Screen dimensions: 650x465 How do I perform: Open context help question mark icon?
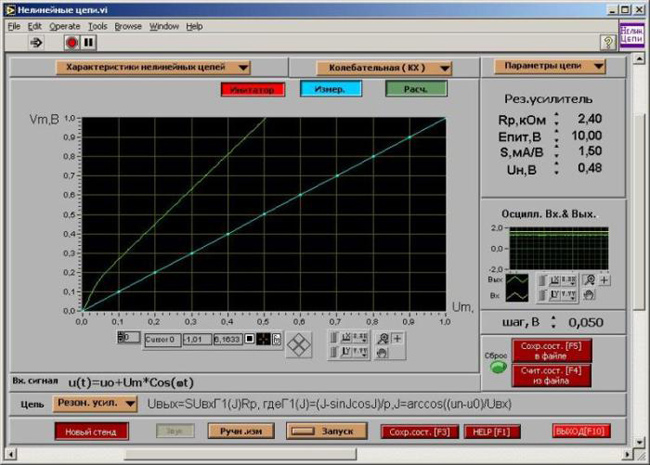608,42
